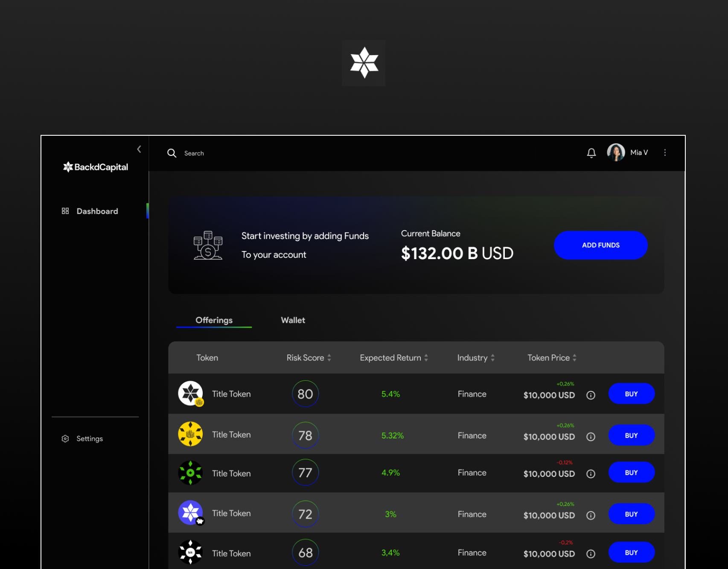Viewport: 728px width, 569px height.
Task: Click the risk score 78 circle
Action: (306, 435)
